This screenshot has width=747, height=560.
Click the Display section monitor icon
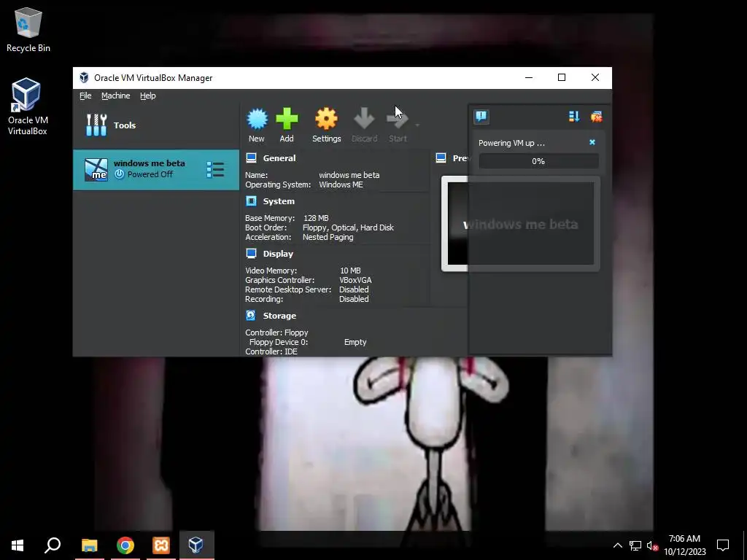pyautogui.click(x=251, y=253)
